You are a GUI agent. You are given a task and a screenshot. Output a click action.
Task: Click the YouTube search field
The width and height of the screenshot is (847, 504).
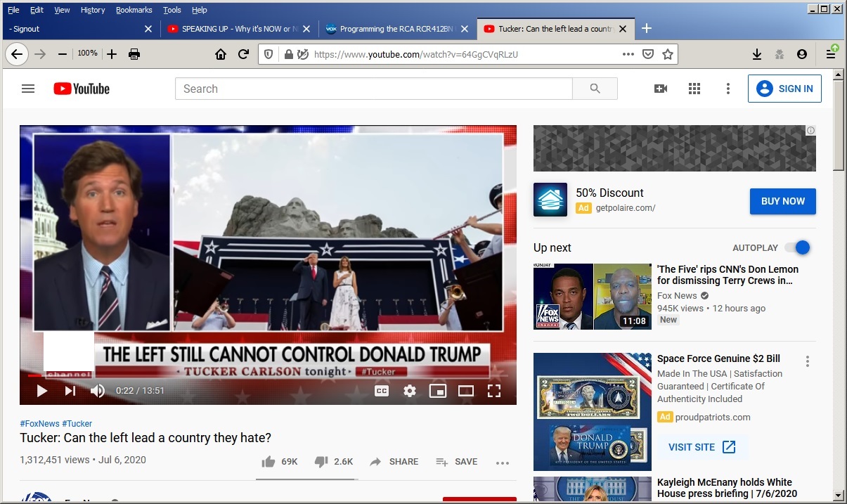pyautogui.click(x=374, y=89)
